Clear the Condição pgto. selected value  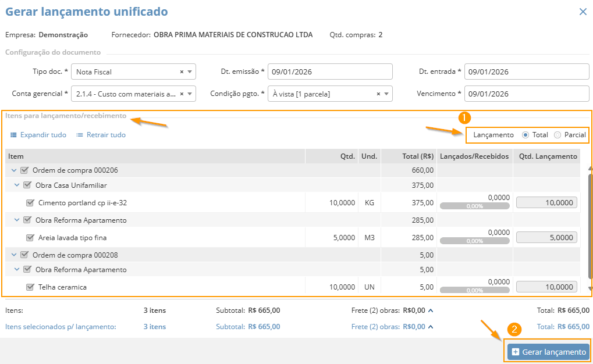point(378,94)
